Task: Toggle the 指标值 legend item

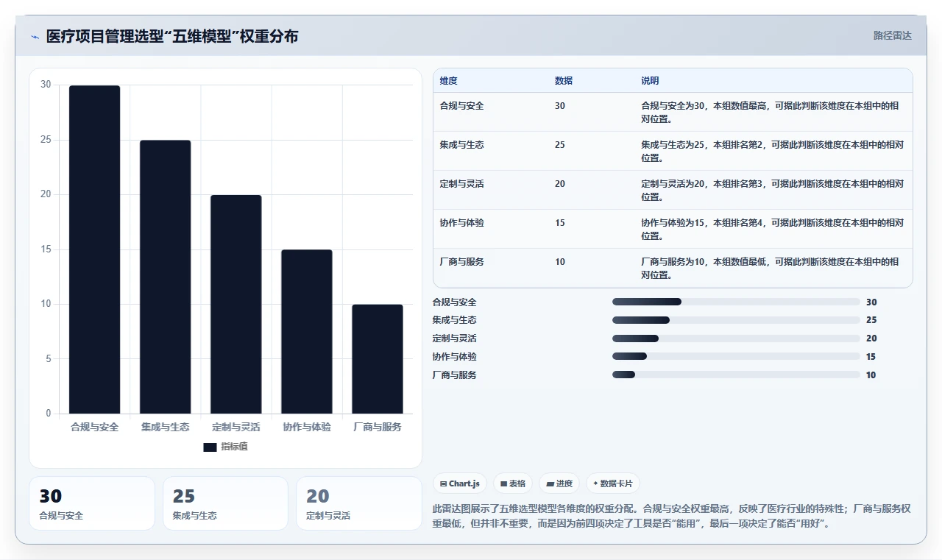Action: pyautogui.click(x=226, y=447)
